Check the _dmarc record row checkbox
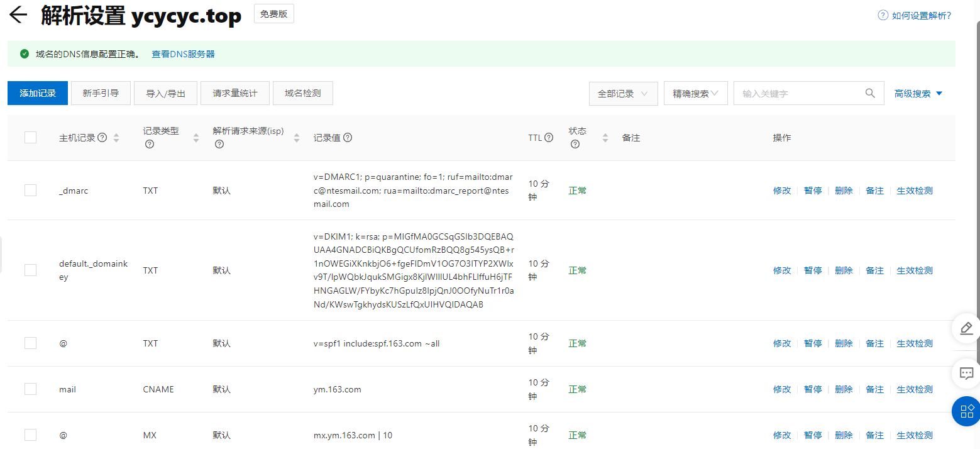 coord(30,190)
